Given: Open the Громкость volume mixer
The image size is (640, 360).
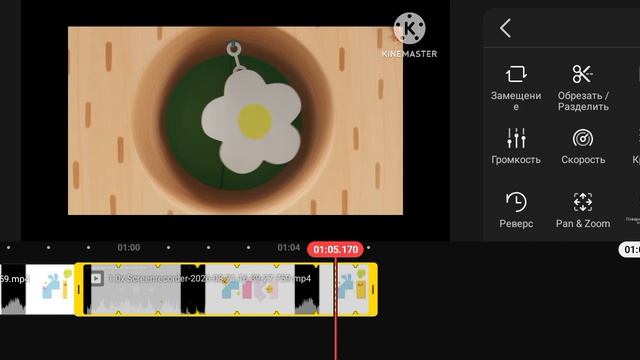Looking at the screenshot, I should [516, 146].
